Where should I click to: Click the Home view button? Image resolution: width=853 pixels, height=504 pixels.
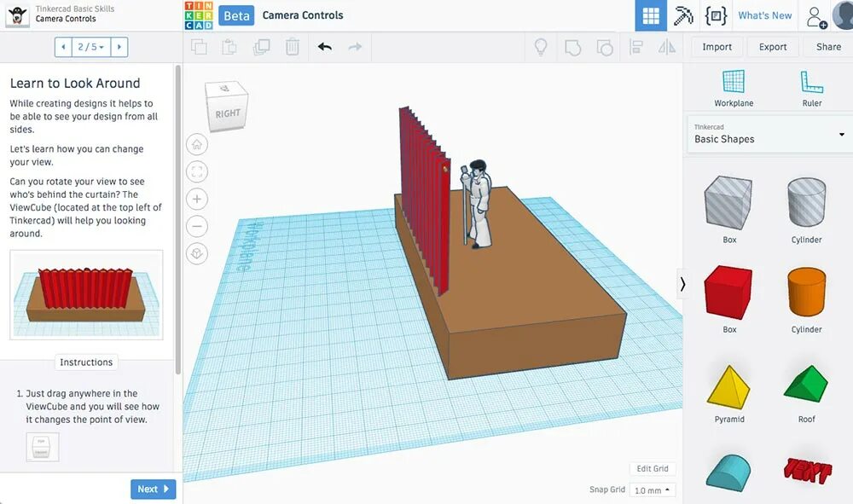(197, 145)
